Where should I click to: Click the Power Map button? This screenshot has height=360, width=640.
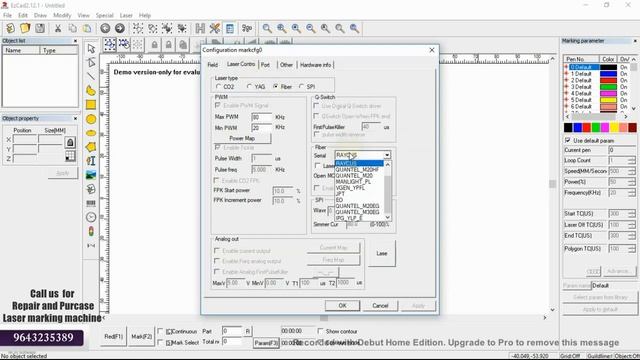coord(242,138)
